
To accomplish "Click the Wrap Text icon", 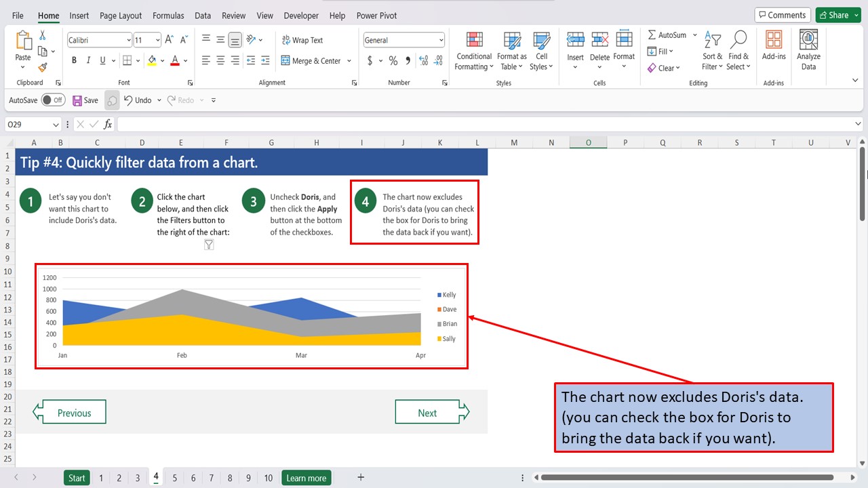I will click(302, 40).
